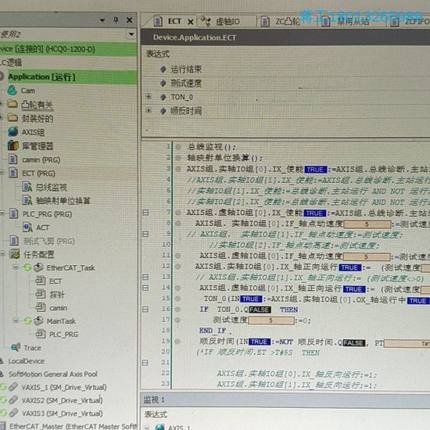Click the AXIS_1 icon in watch panel
The width and height of the screenshot is (430, 430).
click(159, 427)
